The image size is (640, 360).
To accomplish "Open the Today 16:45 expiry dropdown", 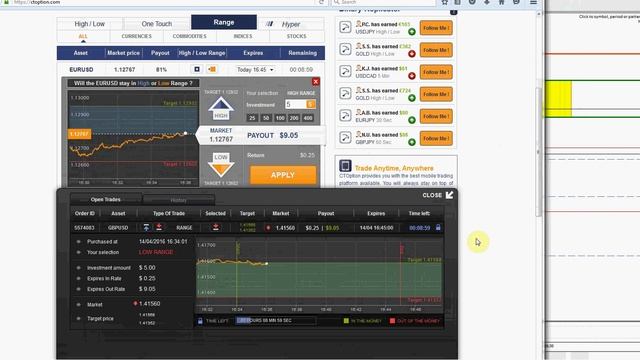I will click(x=255, y=70).
